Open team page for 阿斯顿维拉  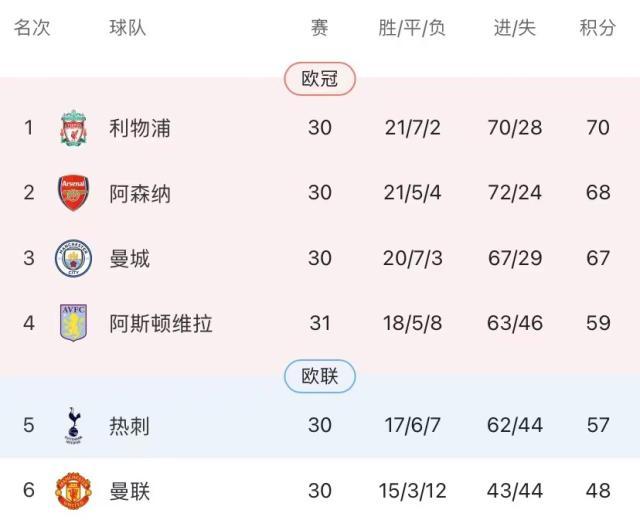[x=160, y=323]
